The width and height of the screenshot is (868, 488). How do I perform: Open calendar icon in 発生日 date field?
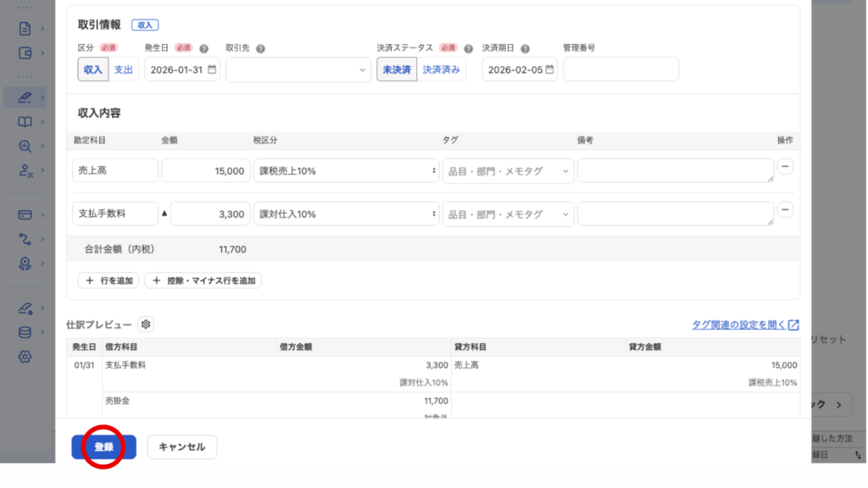click(212, 69)
